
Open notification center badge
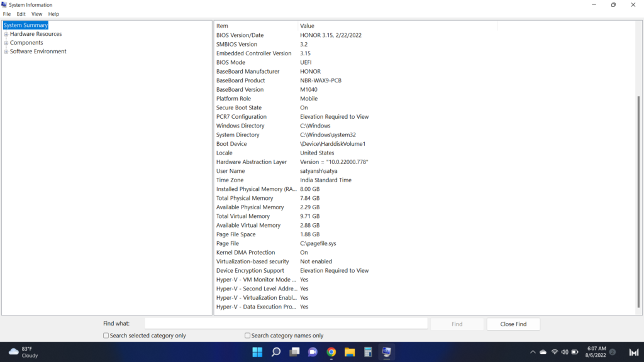tap(613, 352)
